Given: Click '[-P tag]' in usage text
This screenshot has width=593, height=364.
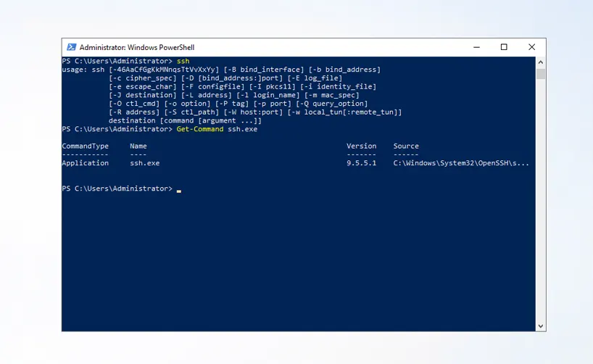Looking at the screenshot, I should click(232, 104).
